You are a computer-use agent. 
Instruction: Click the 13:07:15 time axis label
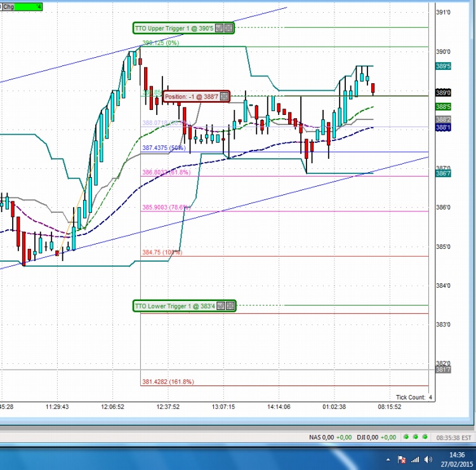[x=223, y=406]
